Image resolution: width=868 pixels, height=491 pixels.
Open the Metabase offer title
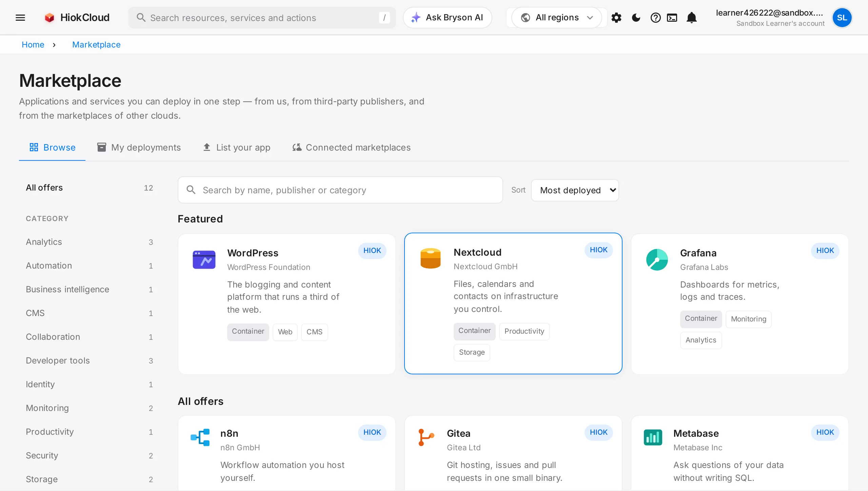tap(696, 433)
